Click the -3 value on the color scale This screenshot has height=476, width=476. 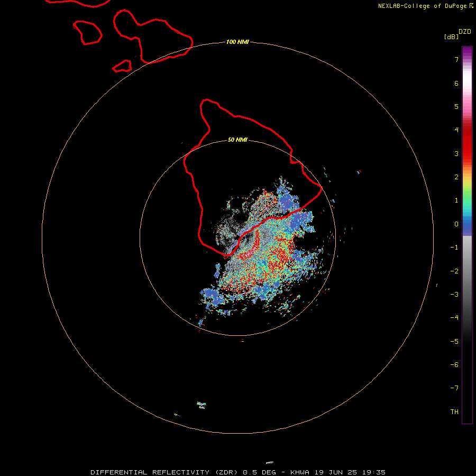coord(454,295)
